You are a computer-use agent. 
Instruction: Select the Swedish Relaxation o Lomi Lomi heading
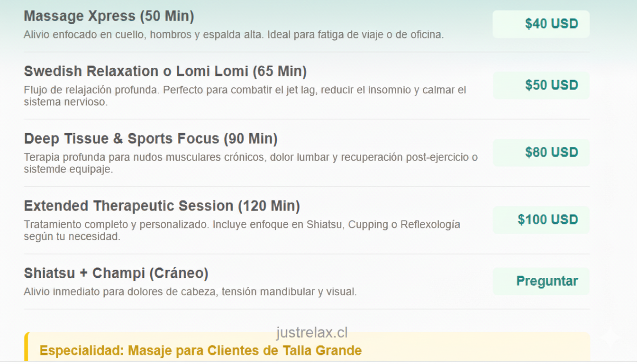(165, 71)
